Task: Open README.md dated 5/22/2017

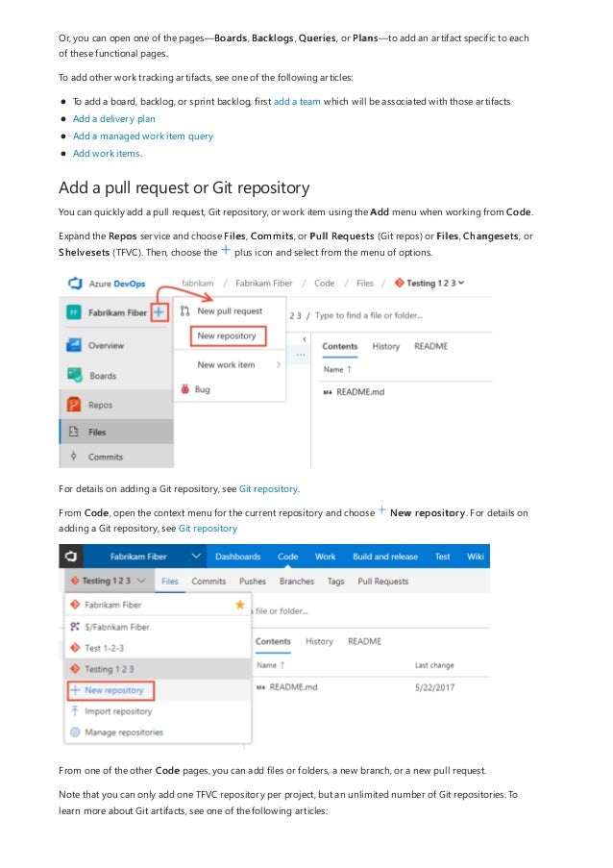Action: [x=293, y=687]
